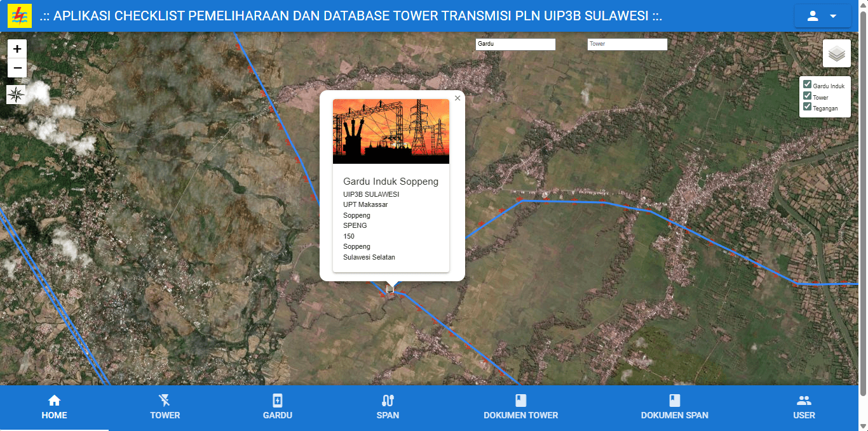
Task: Open the DOKUMEN TOWER tab
Action: (521, 408)
